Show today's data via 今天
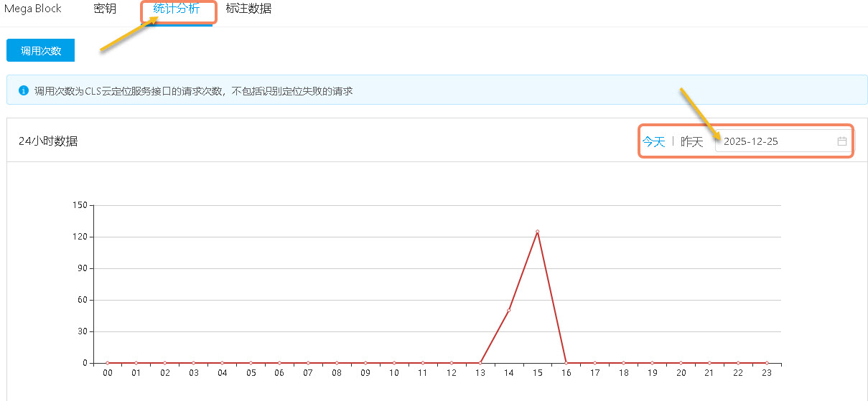868x401 pixels. click(653, 141)
